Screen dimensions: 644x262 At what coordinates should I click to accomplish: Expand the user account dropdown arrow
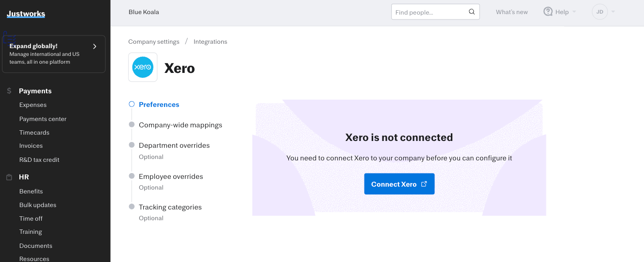click(x=613, y=12)
